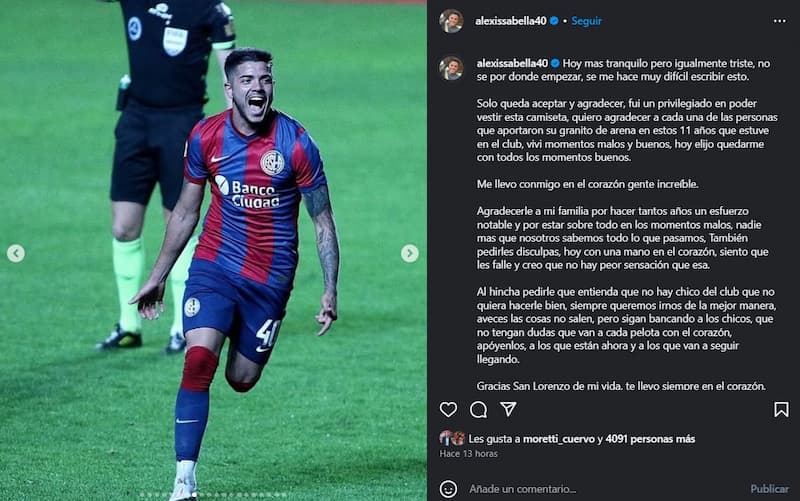Open alexissabella40 username in caption

[512, 63]
